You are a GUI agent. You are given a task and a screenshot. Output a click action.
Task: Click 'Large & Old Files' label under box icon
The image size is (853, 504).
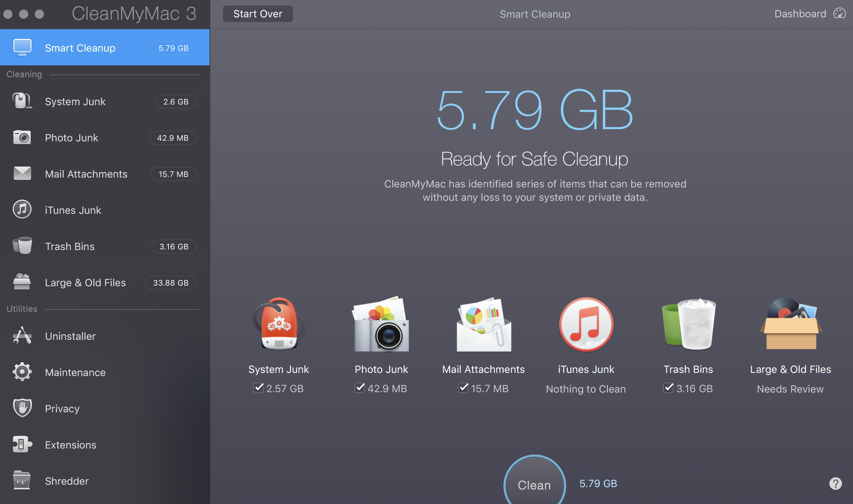791,369
